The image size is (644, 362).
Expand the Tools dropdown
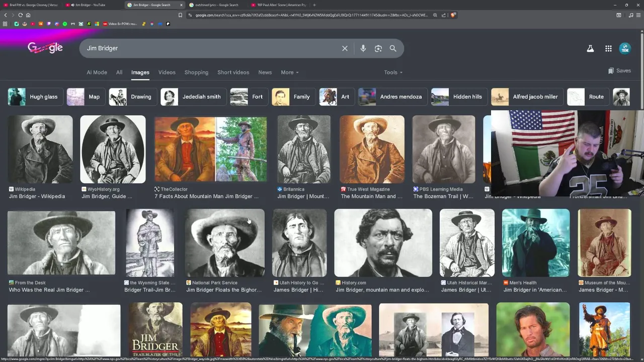click(393, 72)
